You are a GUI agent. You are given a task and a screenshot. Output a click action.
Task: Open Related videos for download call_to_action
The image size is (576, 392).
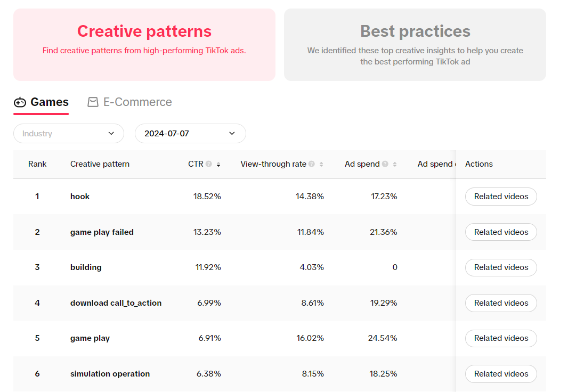point(501,303)
